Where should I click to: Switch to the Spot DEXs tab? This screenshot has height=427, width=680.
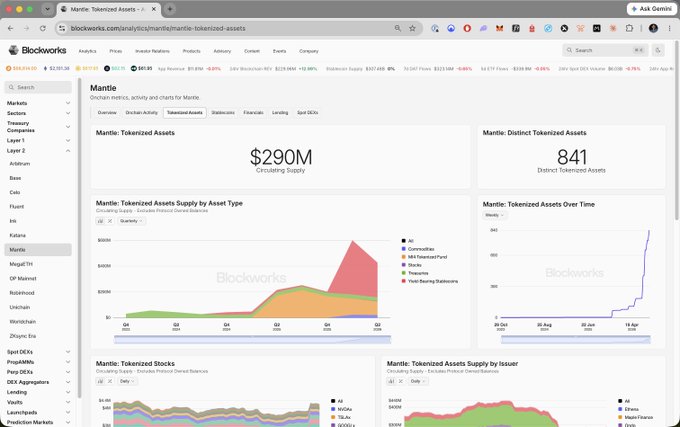pos(307,113)
